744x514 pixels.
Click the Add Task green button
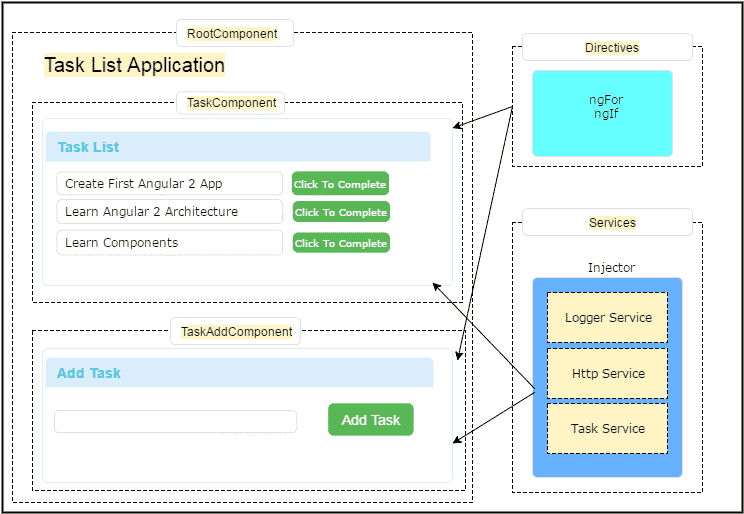coord(370,420)
